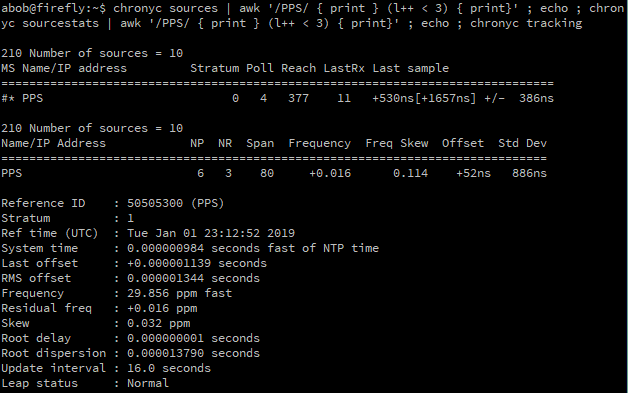628x393 pixels.
Task: Click the Update interval 16.0 seconds value
Action: tap(169, 368)
